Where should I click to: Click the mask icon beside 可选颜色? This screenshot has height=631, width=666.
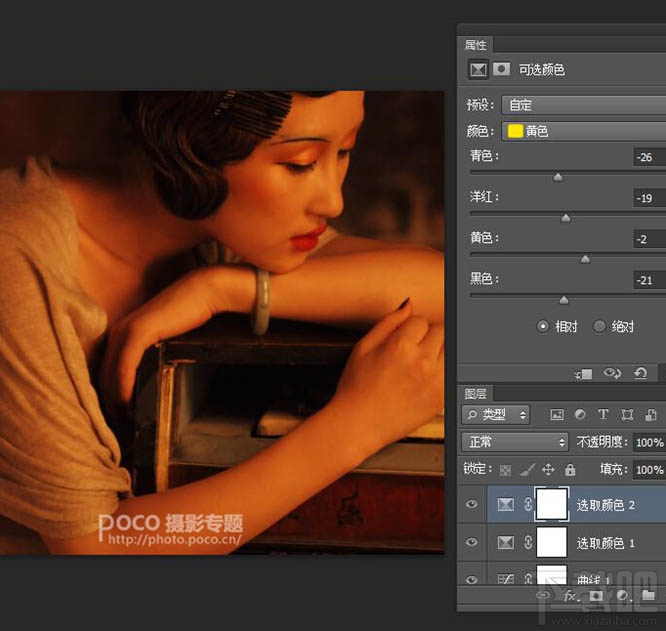pyautogui.click(x=501, y=69)
